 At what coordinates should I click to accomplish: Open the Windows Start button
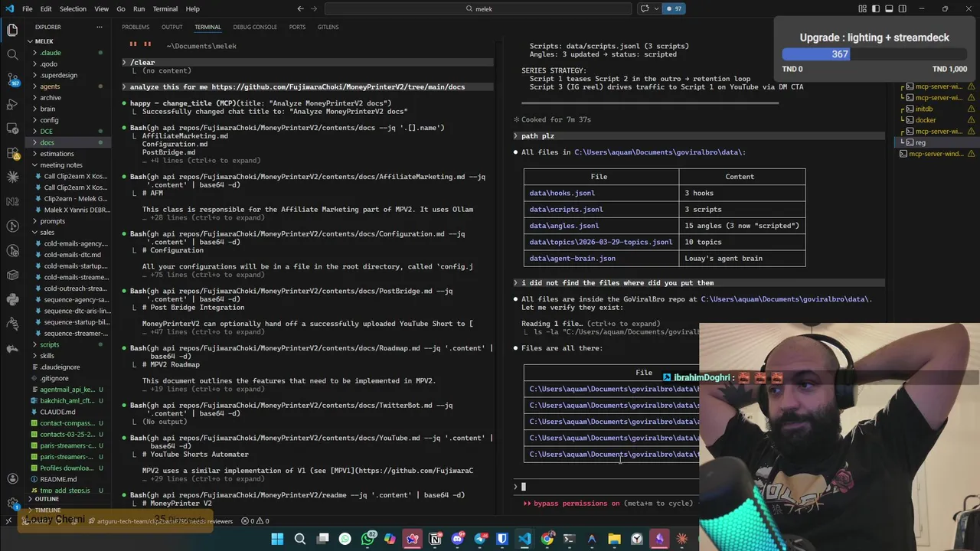tap(277, 539)
